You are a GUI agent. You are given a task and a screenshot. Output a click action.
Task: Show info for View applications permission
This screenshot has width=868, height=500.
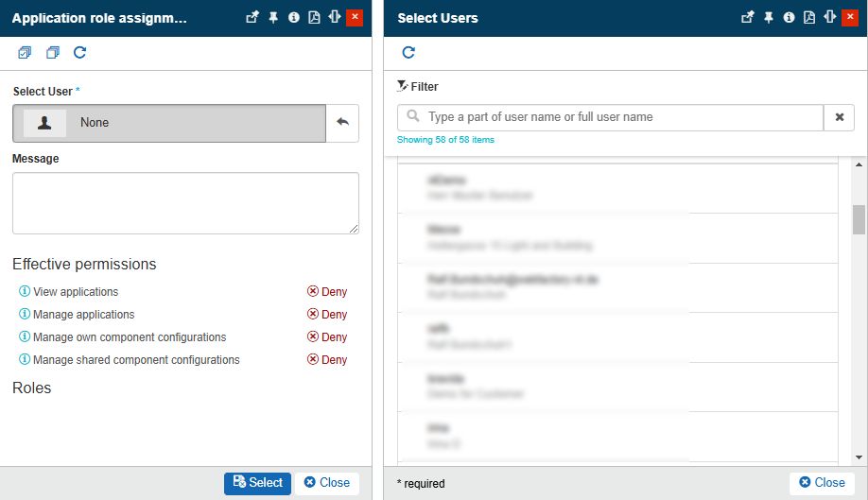tap(25, 292)
